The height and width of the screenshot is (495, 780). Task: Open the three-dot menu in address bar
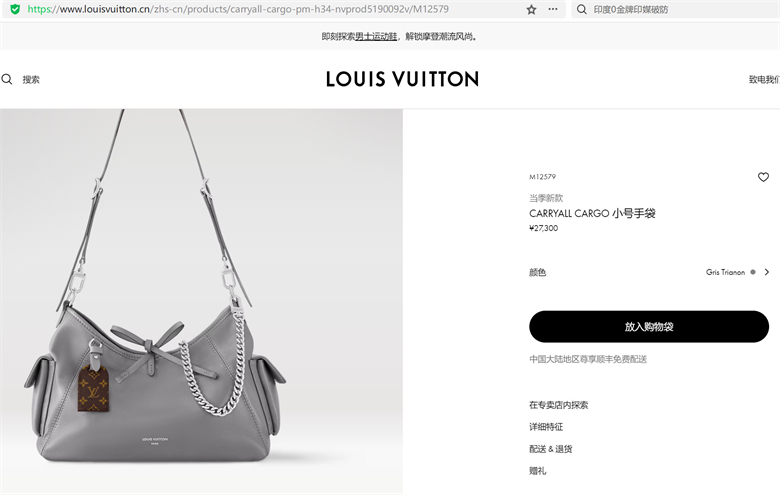(553, 9)
